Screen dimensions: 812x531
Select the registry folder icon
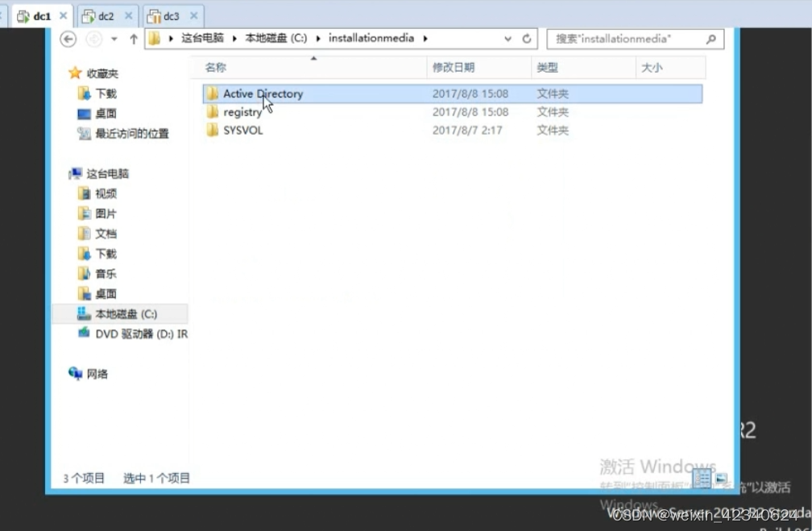(x=213, y=112)
